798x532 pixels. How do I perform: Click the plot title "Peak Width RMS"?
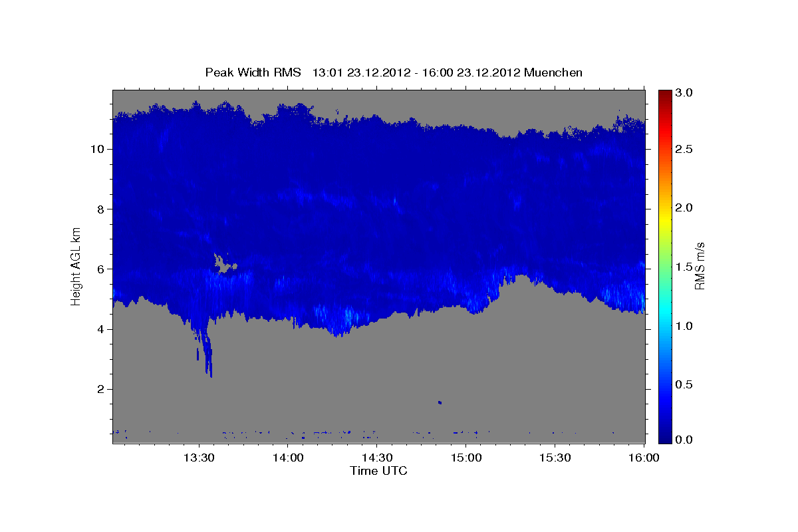(x=253, y=72)
